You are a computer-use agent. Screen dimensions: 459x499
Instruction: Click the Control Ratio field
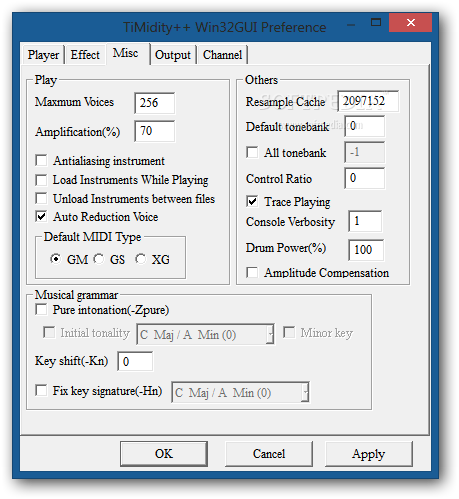pyautogui.click(x=365, y=178)
